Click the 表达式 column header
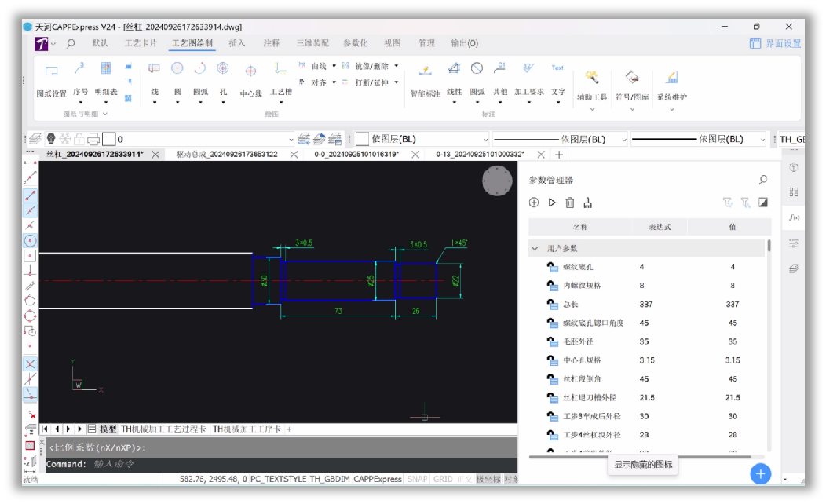Screen dimensions: 826x504 [x=660, y=227]
